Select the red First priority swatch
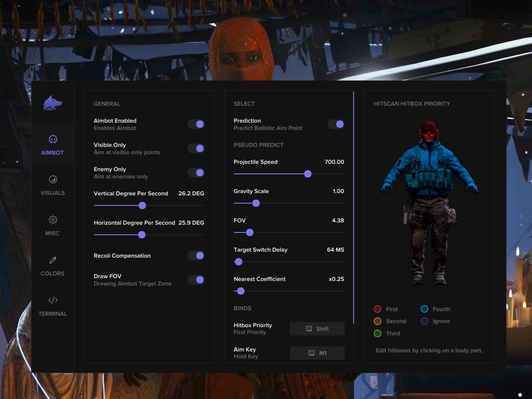 pos(378,309)
